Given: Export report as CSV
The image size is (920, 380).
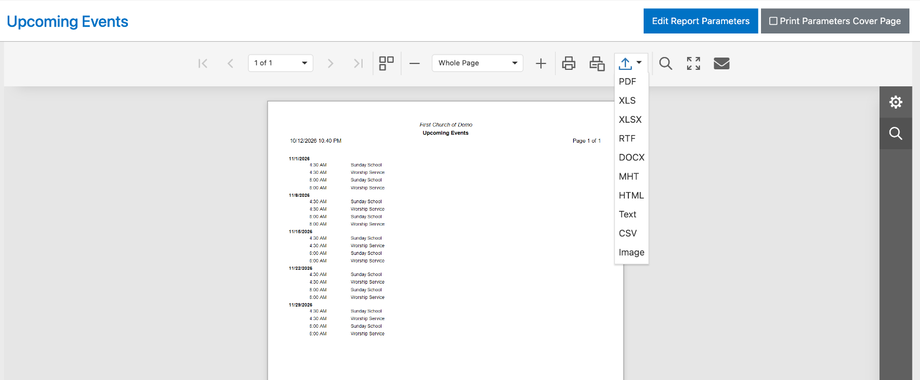Looking at the screenshot, I should pyautogui.click(x=627, y=233).
